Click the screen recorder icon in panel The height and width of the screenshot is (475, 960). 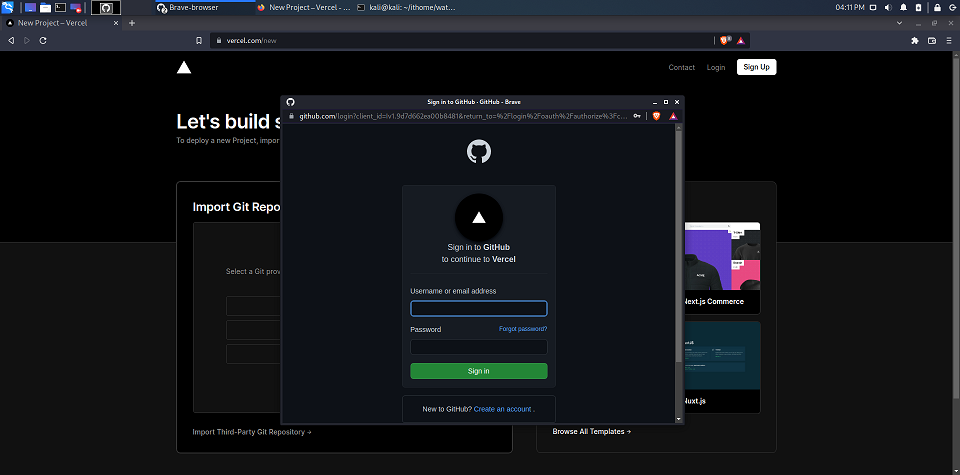click(x=76, y=7)
